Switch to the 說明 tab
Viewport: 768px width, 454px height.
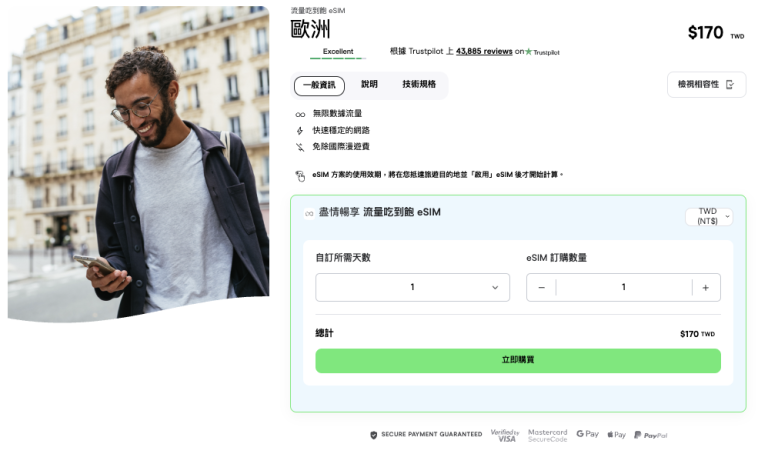[x=369, y=85]
